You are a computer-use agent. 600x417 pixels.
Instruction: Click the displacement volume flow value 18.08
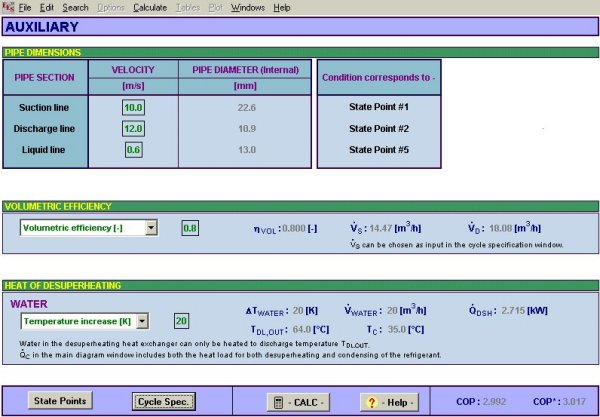[x=501, y=229]
